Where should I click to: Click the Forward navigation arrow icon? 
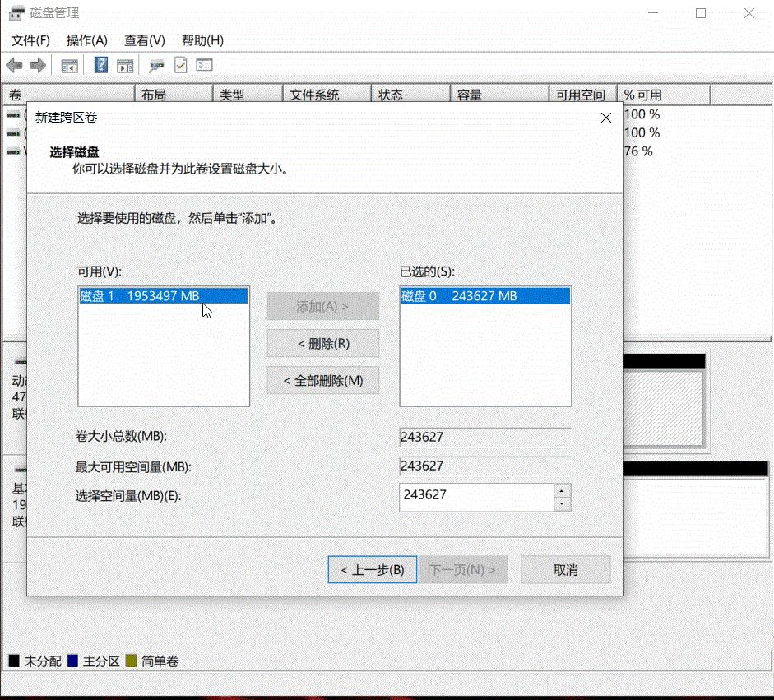click(x=36, y=65)
